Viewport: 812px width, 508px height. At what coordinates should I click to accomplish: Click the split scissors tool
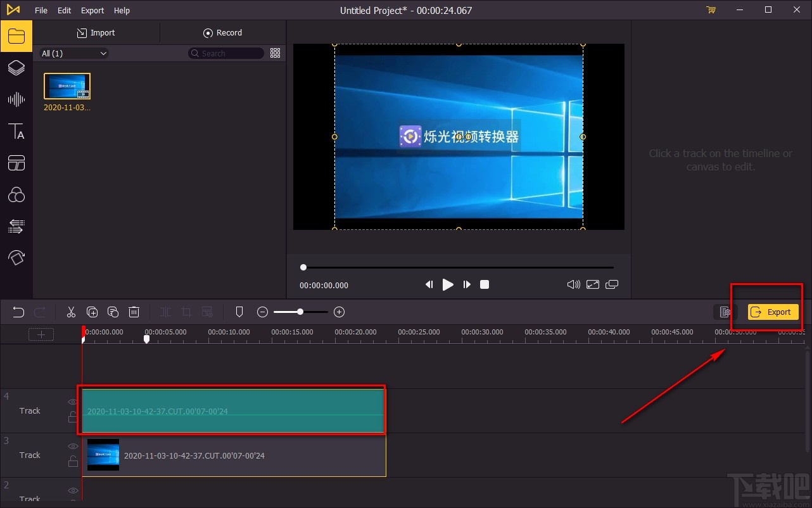(71, 312)
